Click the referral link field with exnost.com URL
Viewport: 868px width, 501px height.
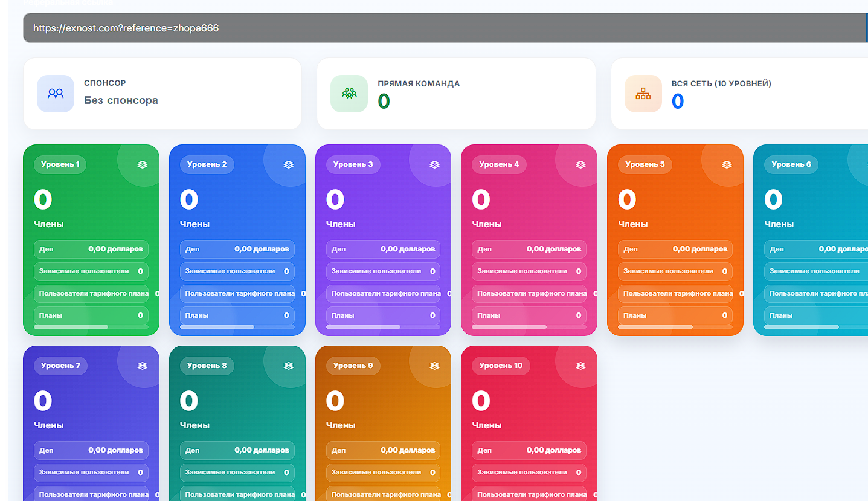coord(445,28)
